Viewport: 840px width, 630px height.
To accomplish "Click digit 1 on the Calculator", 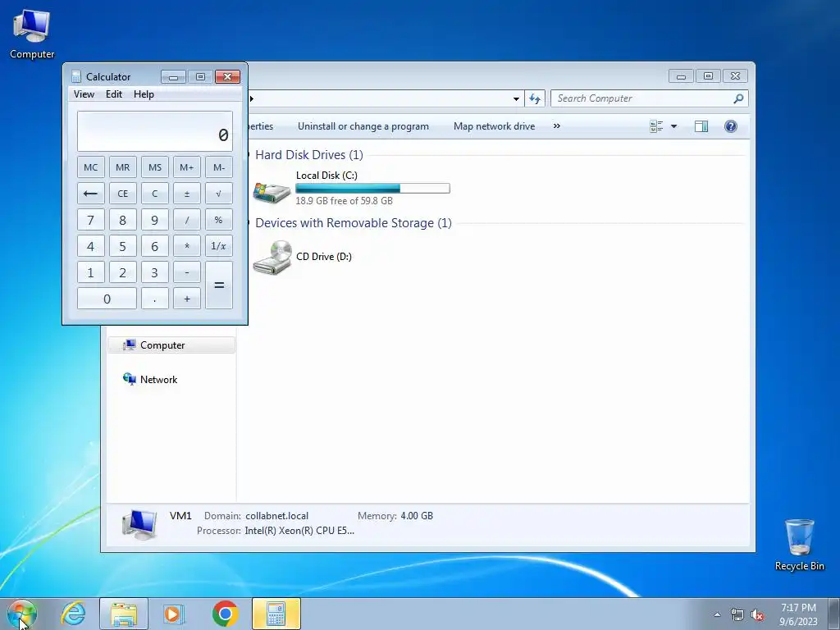I will coord(90,272).
